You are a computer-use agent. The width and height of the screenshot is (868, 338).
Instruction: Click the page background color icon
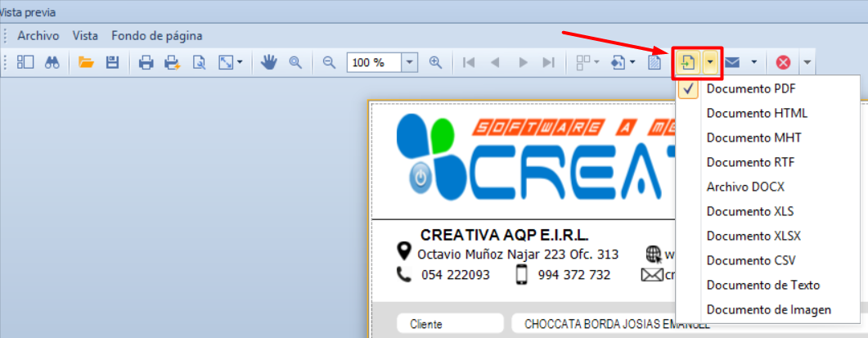[618, 63]
